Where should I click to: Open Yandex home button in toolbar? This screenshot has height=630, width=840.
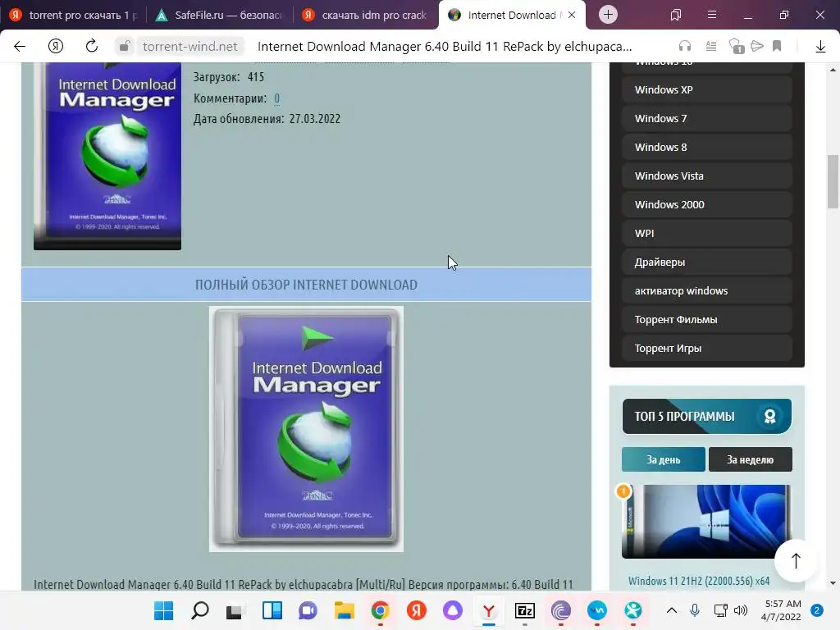[56, 47]
